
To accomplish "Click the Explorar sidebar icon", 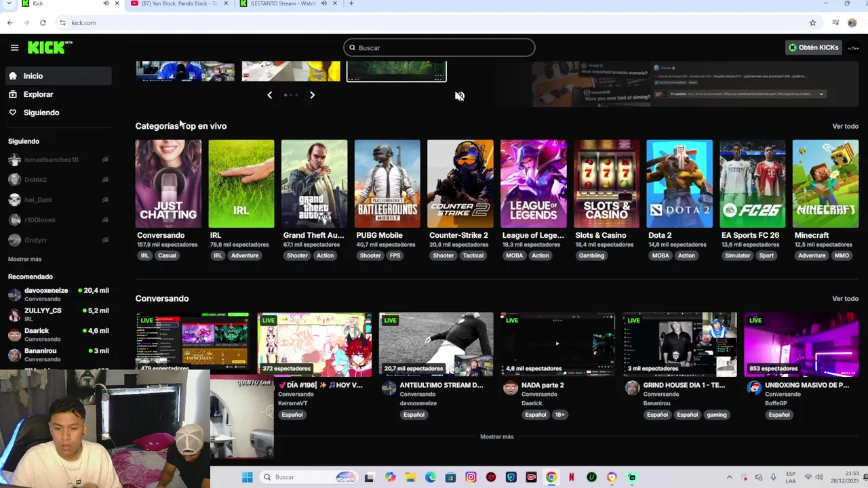I will (13, 94).
